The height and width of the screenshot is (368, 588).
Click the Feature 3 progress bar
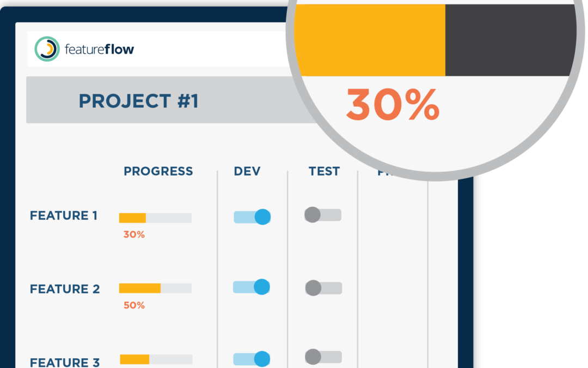click(156, 359)
